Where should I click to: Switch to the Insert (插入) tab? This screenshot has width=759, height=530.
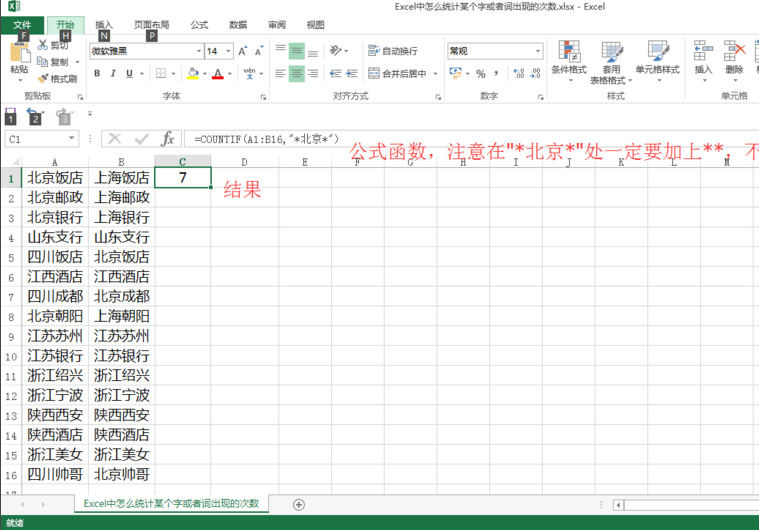pyautogui.click(x=104, y=25)
